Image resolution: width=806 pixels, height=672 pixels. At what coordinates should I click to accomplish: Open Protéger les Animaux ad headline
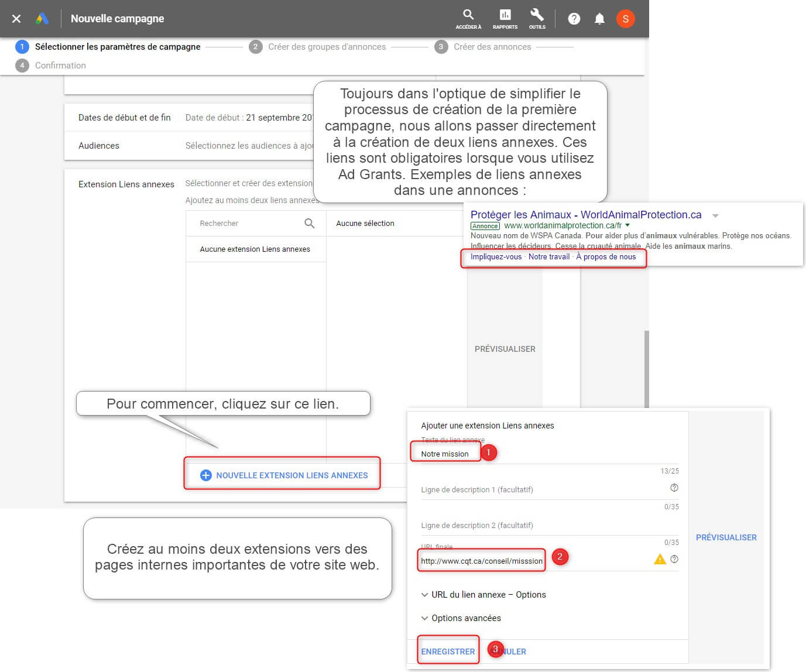tap(586, 215)
